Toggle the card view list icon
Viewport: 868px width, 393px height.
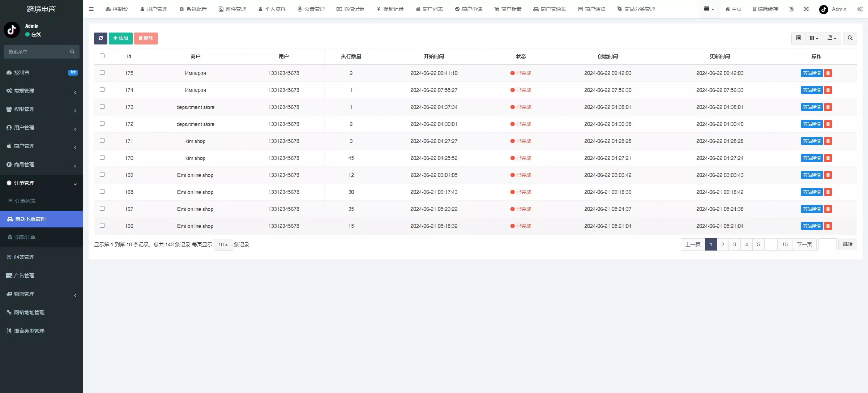pos(798,38)
